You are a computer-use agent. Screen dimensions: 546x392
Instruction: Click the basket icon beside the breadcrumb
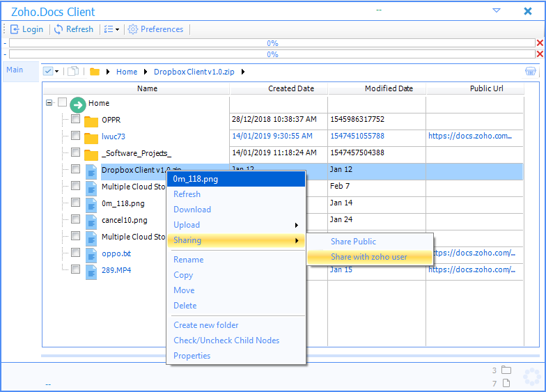(x=531, y=71)
